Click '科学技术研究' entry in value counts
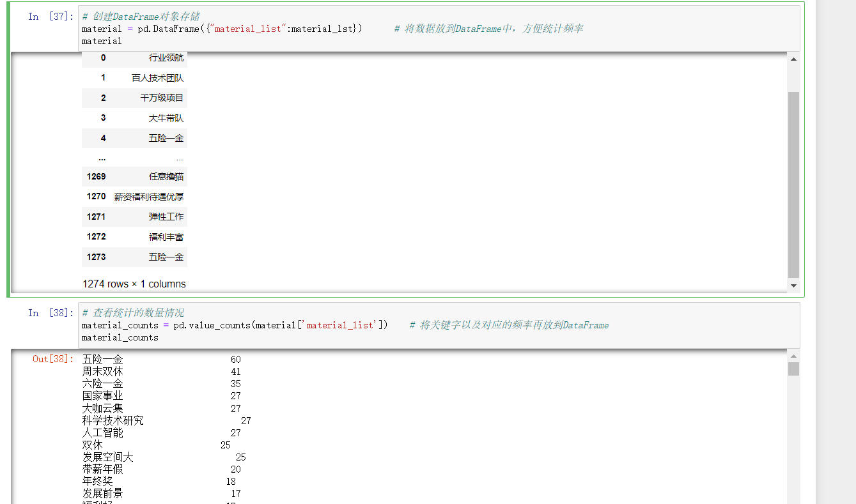Screen dimensions: 856x504 113,420
